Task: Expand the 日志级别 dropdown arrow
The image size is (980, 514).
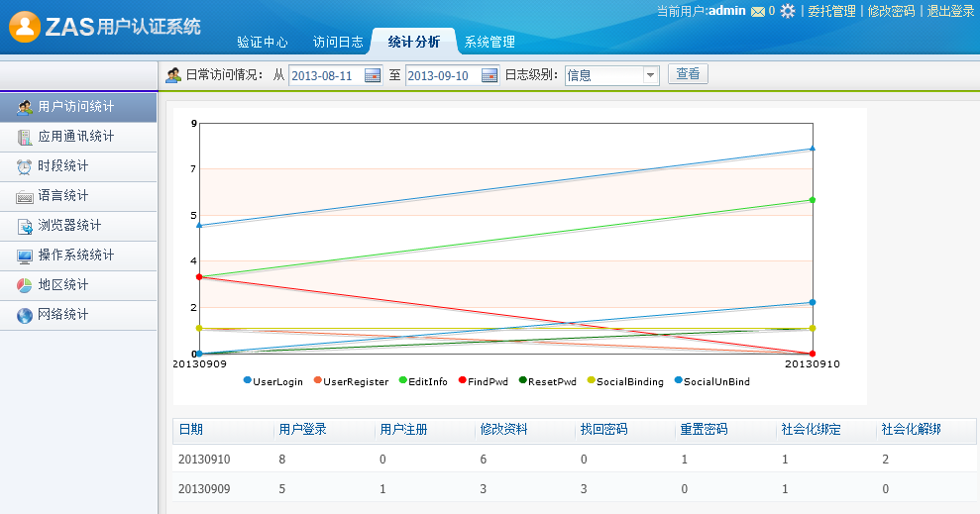Action: (650, 75)
